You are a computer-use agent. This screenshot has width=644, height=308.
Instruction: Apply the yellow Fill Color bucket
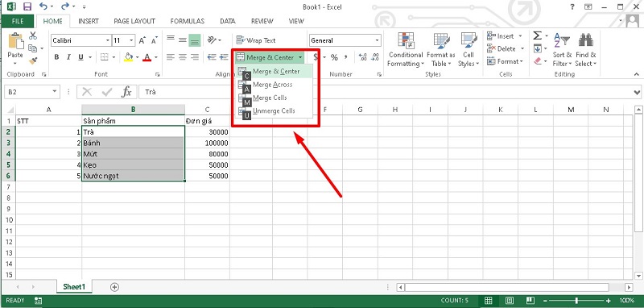[129, 57]
